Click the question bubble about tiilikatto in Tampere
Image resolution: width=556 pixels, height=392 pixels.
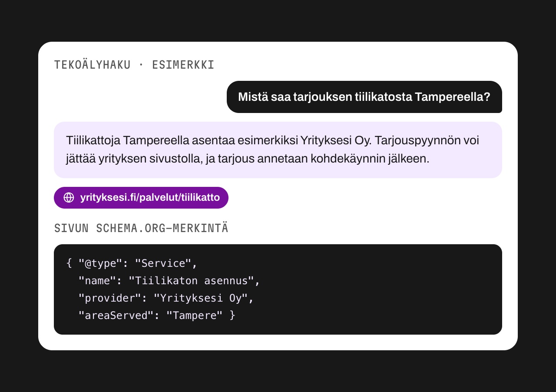tap(364, 97)
